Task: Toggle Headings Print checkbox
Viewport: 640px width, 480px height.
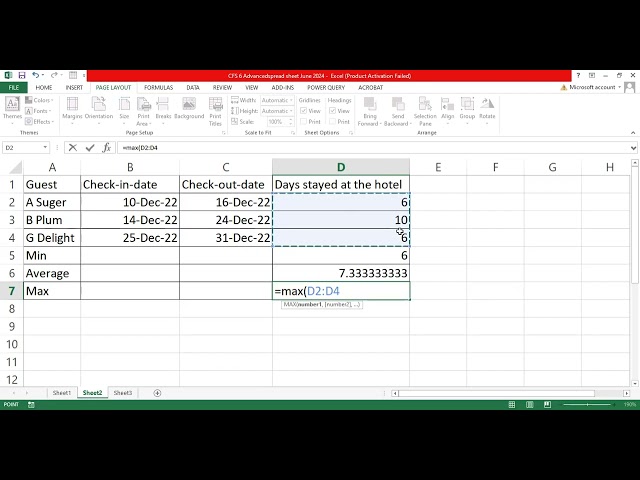Action: [x=332, y=122]
